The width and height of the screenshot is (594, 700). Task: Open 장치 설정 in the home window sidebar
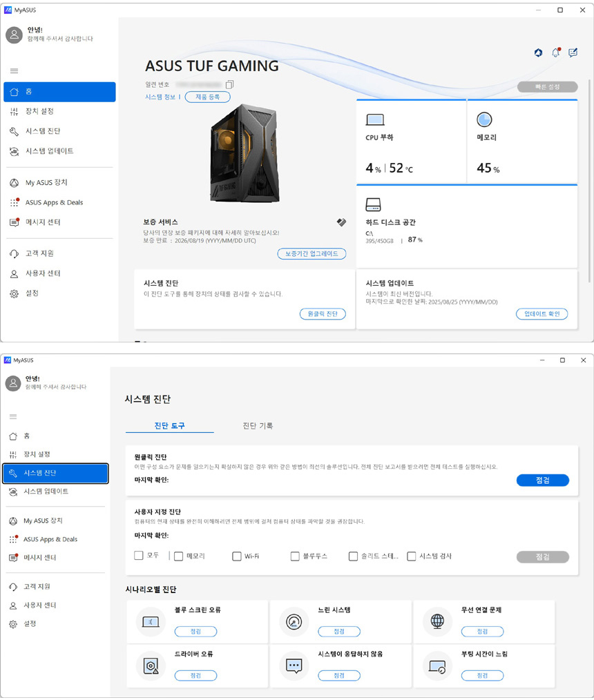click(39, 111)
